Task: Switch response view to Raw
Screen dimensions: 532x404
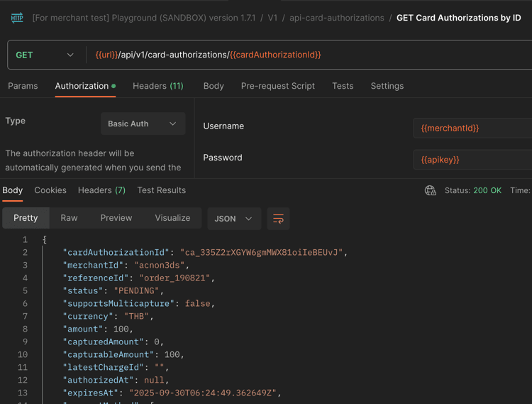Action: [69, 218]
